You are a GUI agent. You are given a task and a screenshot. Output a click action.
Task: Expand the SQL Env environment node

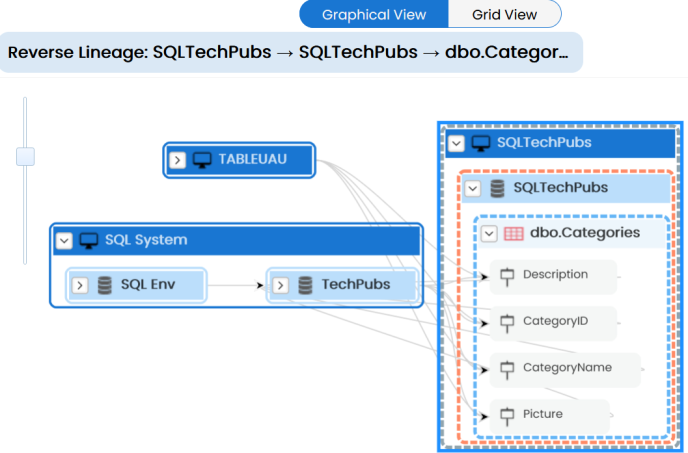(x=79, y=286)
